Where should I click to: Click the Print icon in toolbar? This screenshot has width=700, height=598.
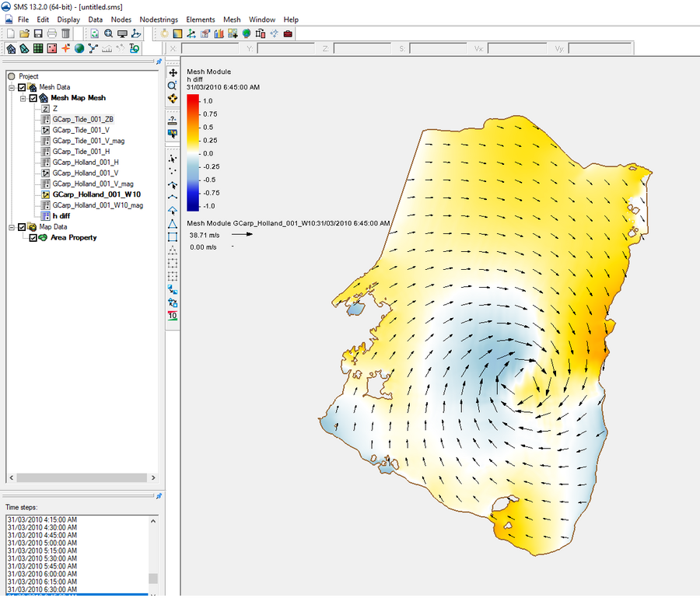pos(51,33)
